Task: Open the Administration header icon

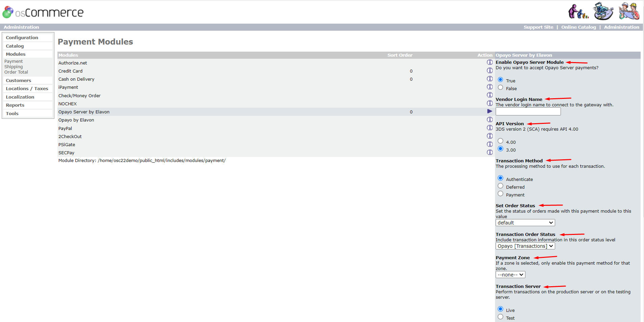Action: [629, 11]
